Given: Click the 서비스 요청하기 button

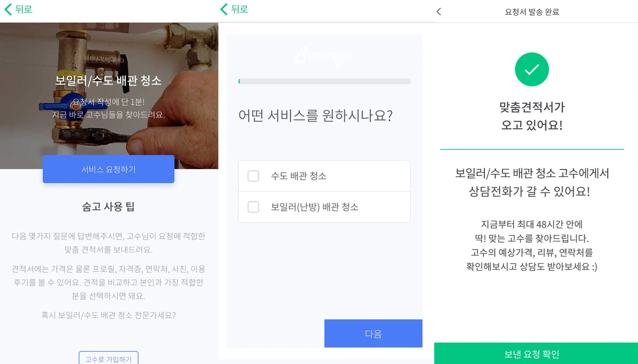Looking at the screenshot, I should (x=108, y=169).
